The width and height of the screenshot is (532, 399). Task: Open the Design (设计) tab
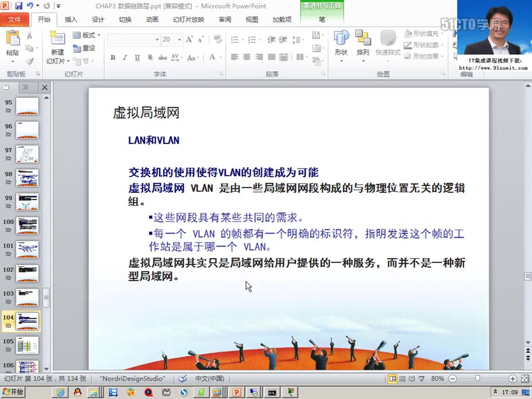[98, 20]
